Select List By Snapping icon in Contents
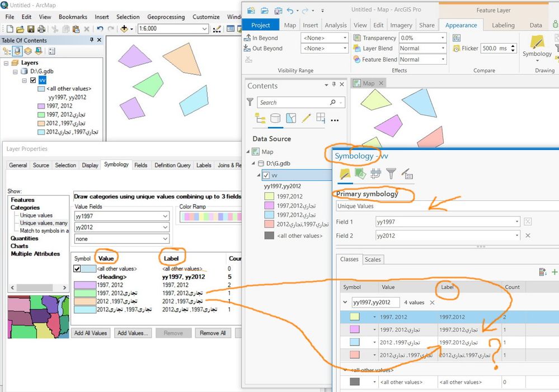 click(x=321, y=118)
